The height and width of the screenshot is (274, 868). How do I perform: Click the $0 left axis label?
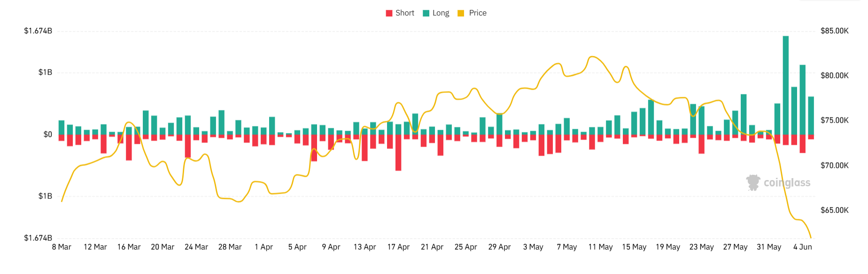(x=47, y=134)
